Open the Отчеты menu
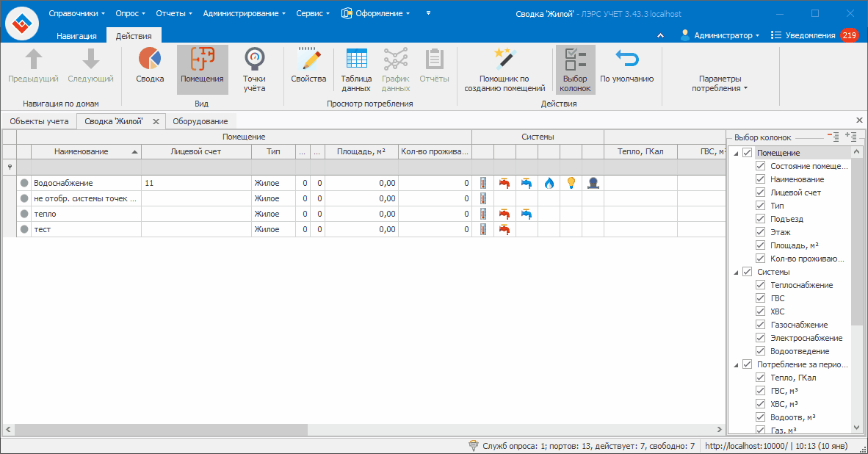 [x=174, y=13]
